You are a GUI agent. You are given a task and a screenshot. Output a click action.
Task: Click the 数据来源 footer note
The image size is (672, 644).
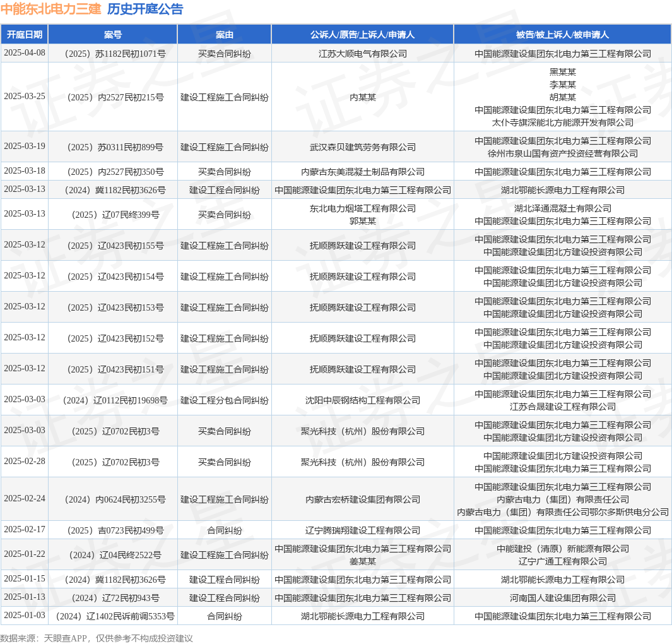coord(97,638)
